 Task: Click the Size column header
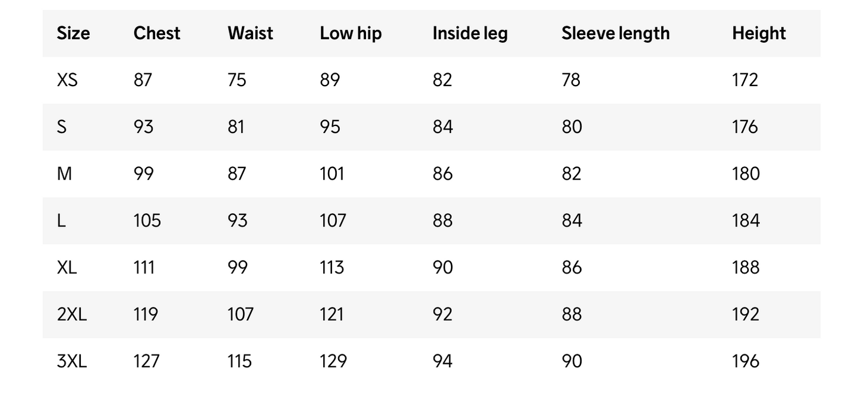pyautogui.click(x=73, y=33)
